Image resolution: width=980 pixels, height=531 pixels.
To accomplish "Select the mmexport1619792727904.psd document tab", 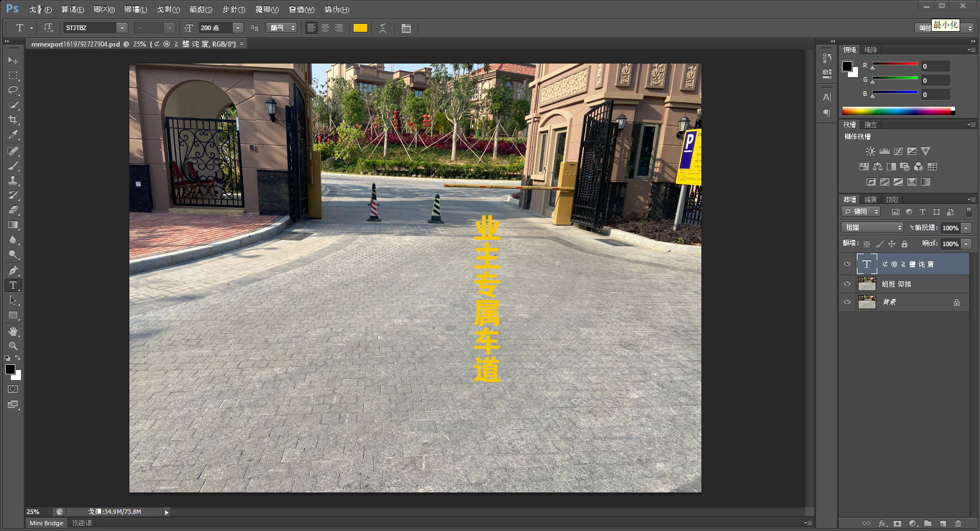I will 133,44.
